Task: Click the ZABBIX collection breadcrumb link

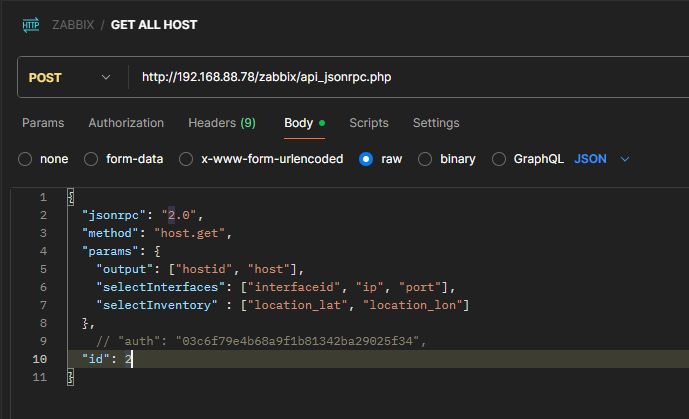Action: point(72,24)
